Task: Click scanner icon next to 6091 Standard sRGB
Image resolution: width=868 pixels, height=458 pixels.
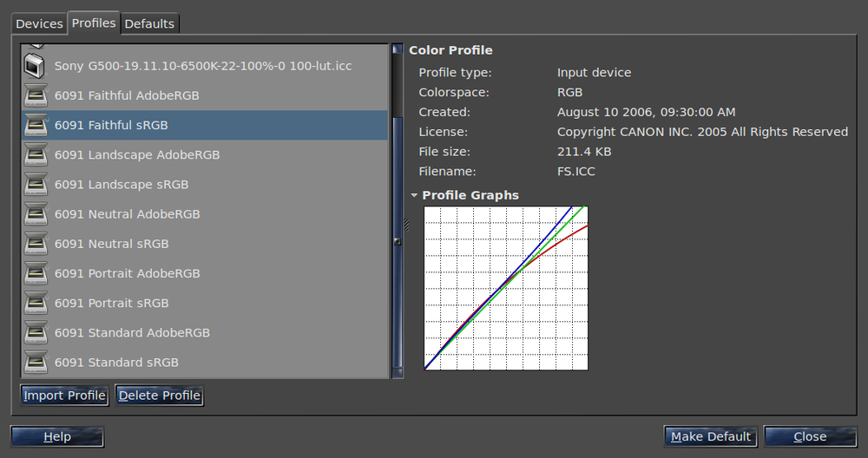Action: tap(36, 363)
